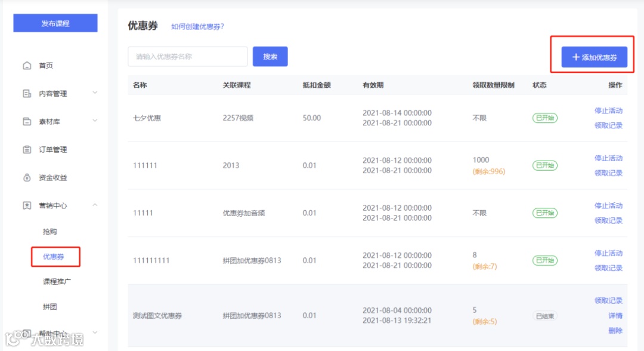The height and width of the screenshot is (351, 644).
Task: Click 删除 for 测试图文优惠券
Action: pyautogui.click(x=615, y=331)
